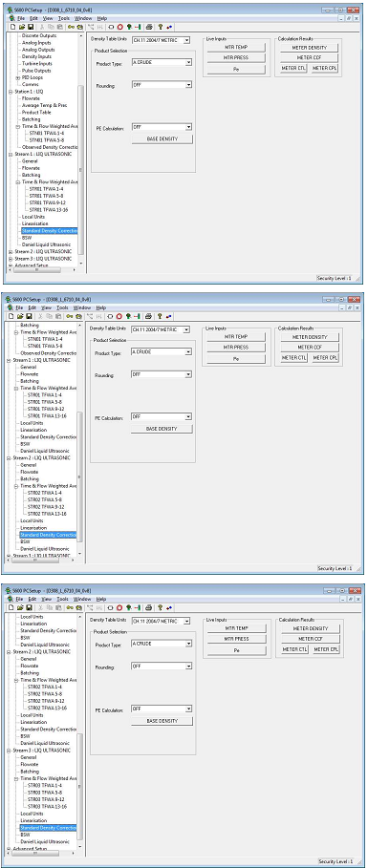Screen dimensions: 368x868
Task: Click the Open folder icon in top window toolbar
Action: 22,27
